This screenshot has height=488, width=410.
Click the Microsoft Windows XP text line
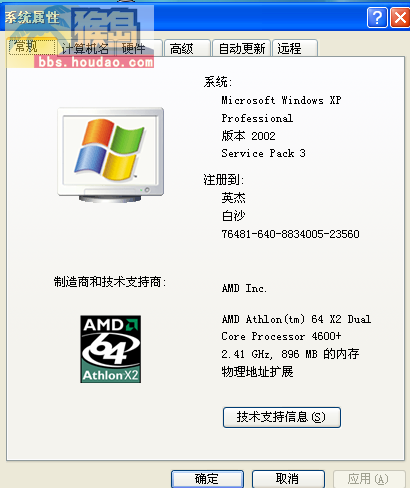click(281, 100)
